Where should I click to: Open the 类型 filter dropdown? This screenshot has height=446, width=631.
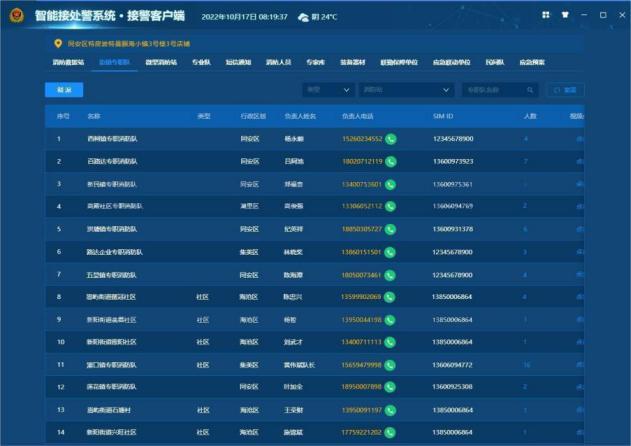[x=328, y=90]
